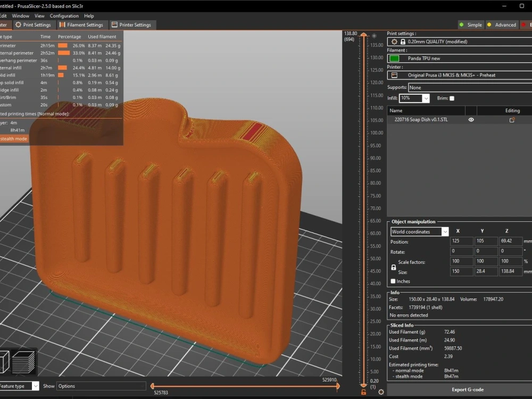Click the printer icon beside Original Prusa preset

395,75
